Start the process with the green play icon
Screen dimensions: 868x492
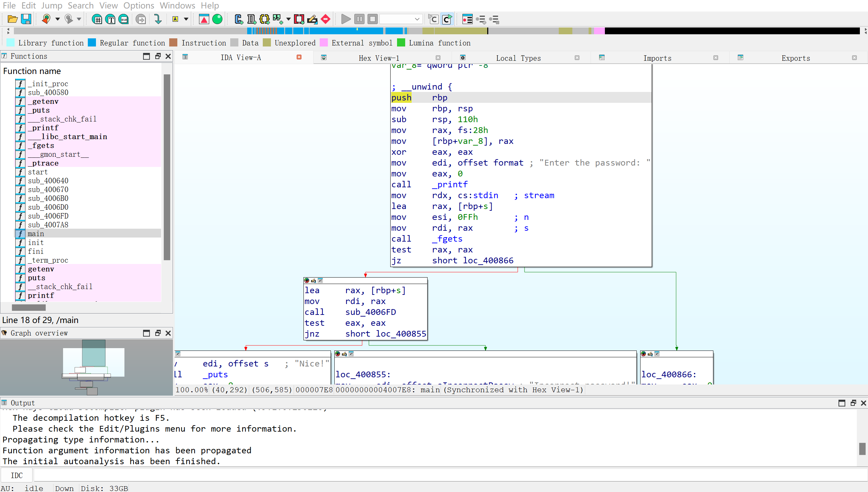coord(346,19)
